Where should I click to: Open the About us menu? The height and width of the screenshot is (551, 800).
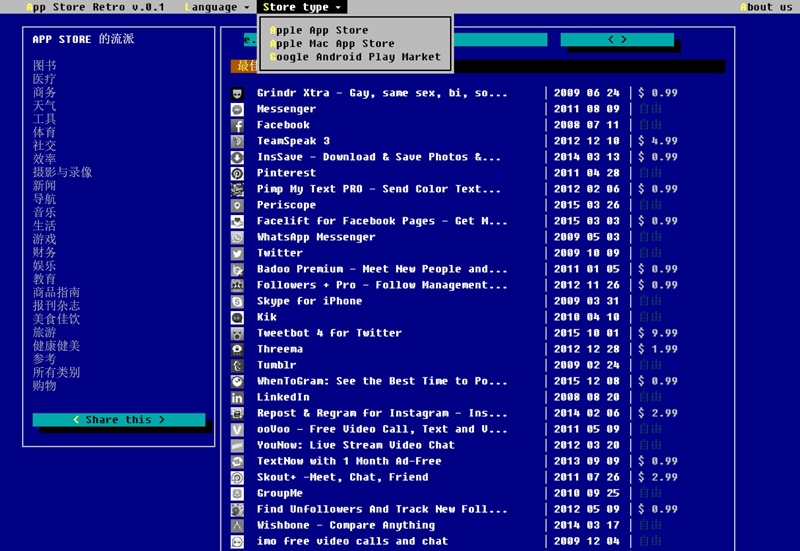767,7
